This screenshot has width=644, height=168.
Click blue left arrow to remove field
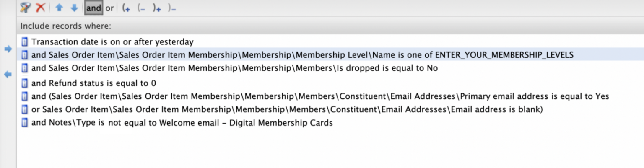[8, 75]
